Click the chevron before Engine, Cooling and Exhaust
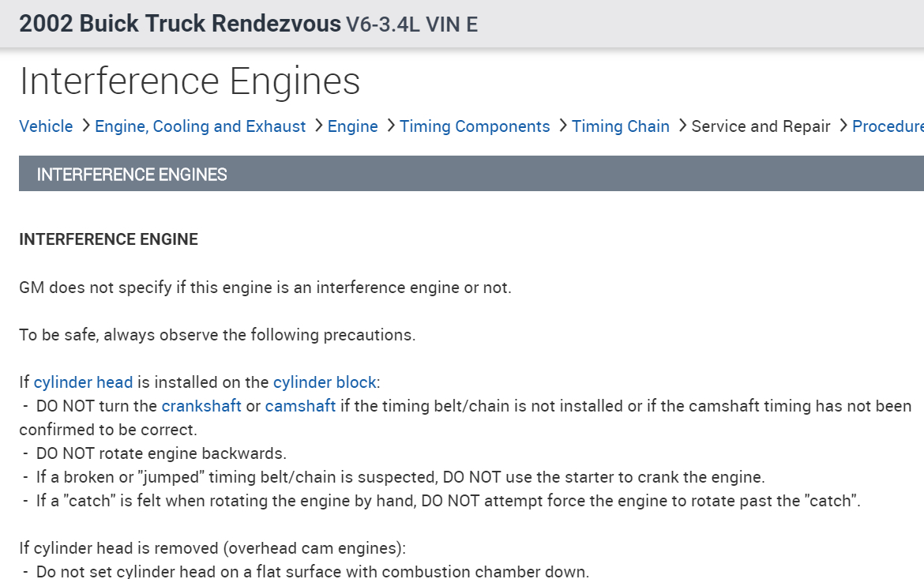The height and width of the screenshot is (579, 924). tap(85, 126)
